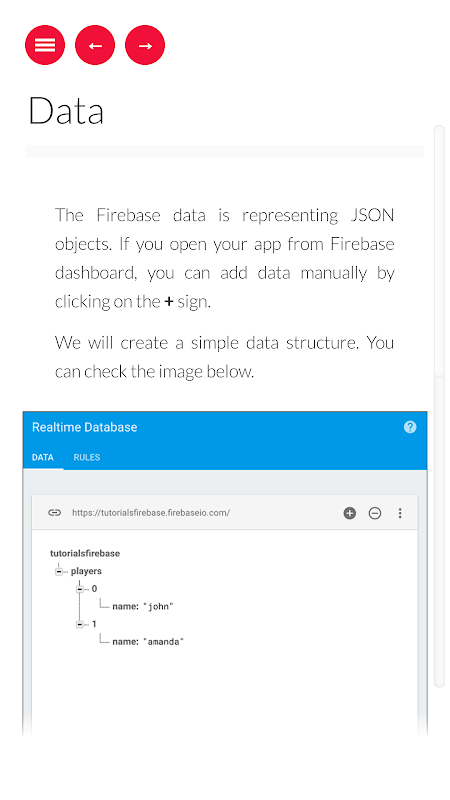450x800 pixels.
Task: Collapse the node labeled 1
Action: pos(80,624)
